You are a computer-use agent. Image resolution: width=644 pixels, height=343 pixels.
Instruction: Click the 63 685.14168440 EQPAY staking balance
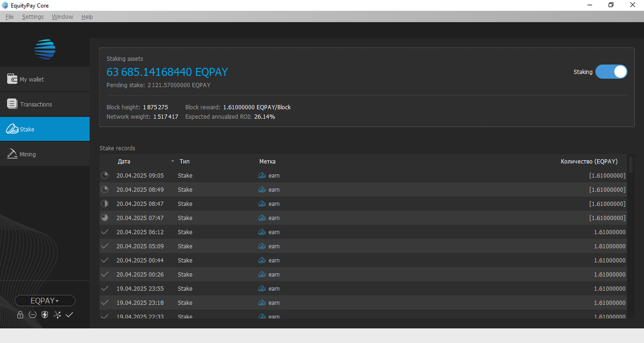[x=167, y=72]
